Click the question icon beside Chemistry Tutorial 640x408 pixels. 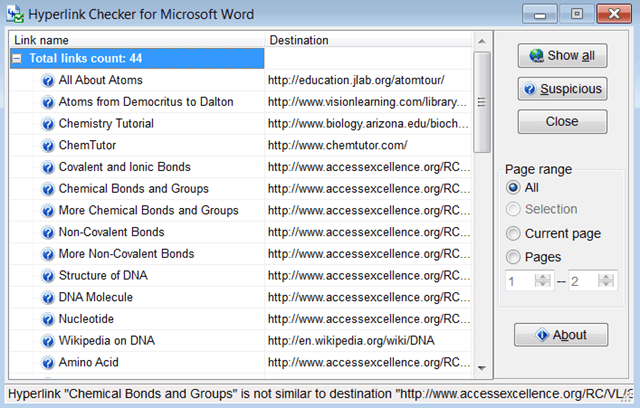click(48, 124)
